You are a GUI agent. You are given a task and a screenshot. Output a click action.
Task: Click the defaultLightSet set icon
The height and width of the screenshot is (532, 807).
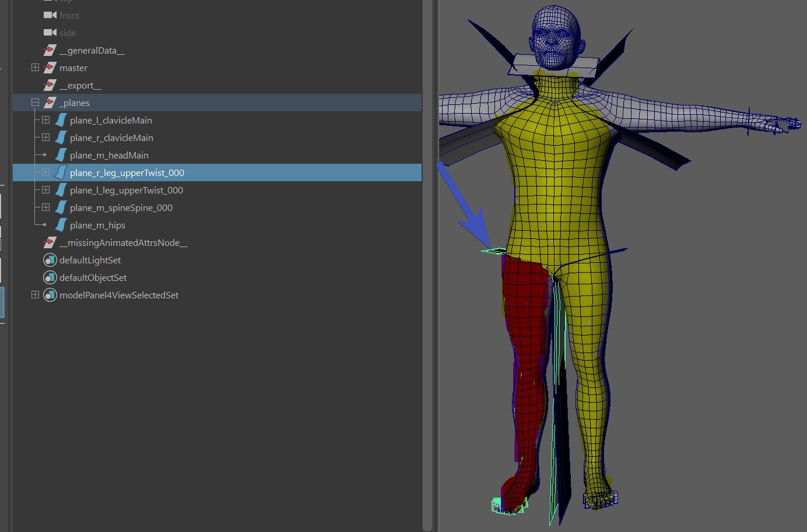pos(50,260)
